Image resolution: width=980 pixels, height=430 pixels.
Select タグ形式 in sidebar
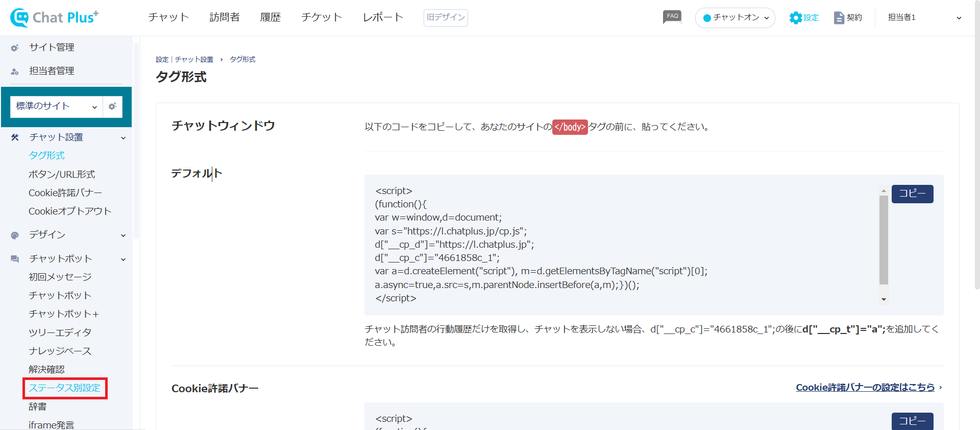(46, 155)
